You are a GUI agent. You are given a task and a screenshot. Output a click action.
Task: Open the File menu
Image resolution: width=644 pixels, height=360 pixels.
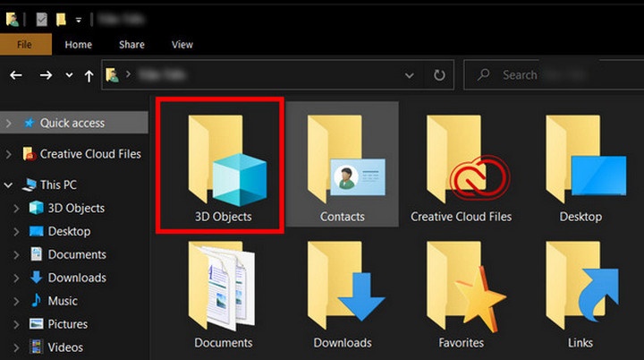25,45
